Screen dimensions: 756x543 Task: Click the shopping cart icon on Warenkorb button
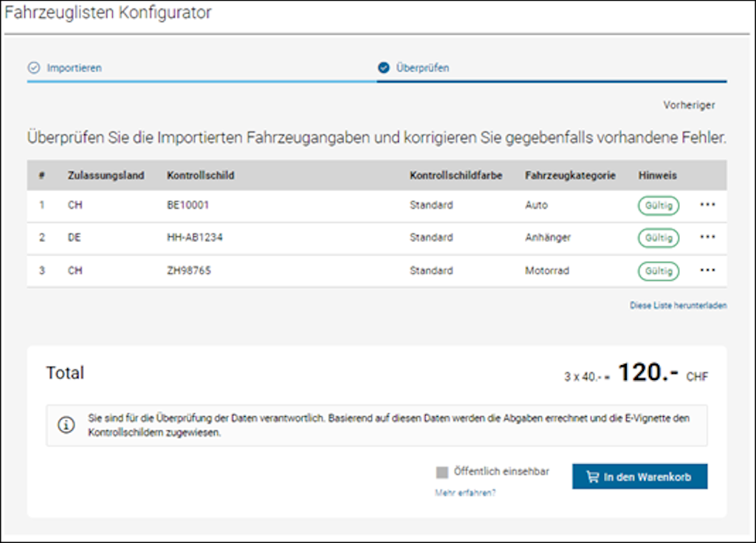click(x=591, y=476)
